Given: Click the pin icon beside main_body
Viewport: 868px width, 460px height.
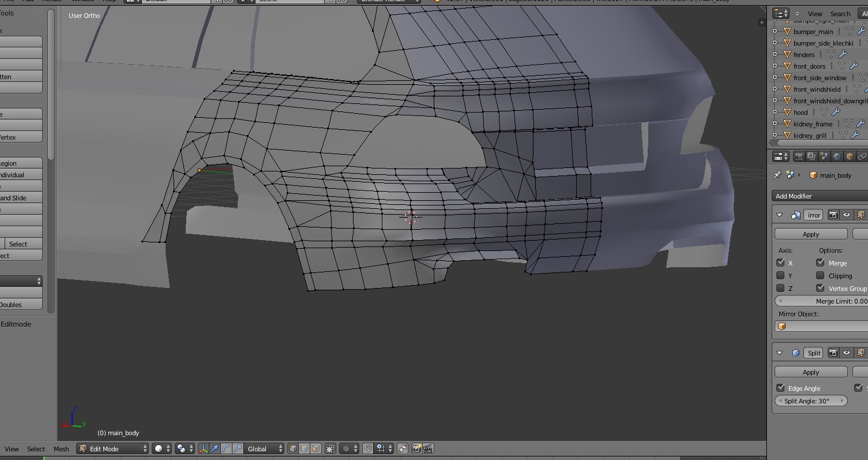Looking at the screenshot, I should point(777,175).
